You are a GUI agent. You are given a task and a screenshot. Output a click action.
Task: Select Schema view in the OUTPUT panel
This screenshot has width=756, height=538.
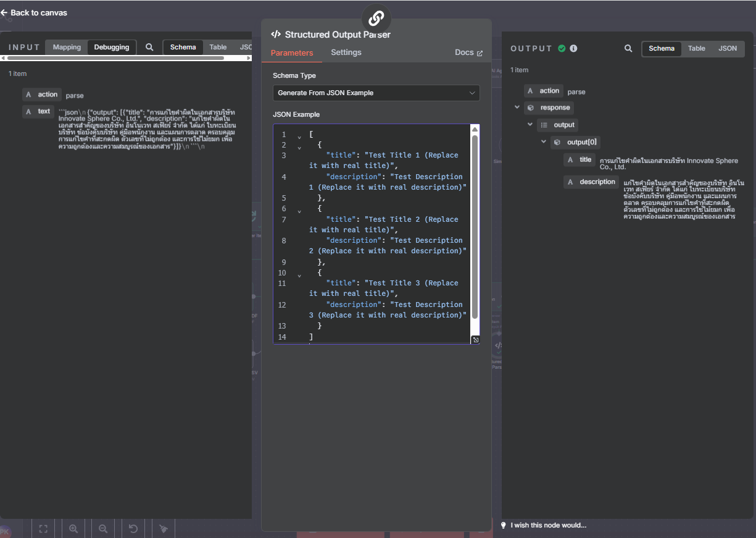(662, 48)
